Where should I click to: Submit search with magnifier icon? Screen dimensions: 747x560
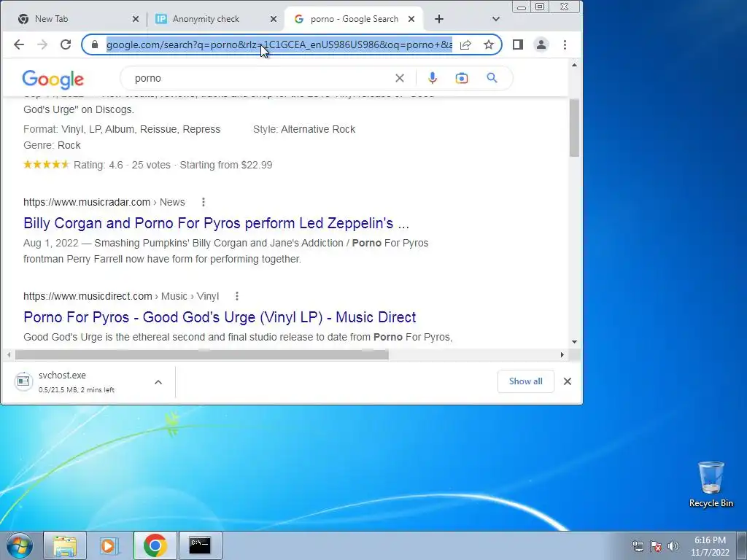coord(492,77)
